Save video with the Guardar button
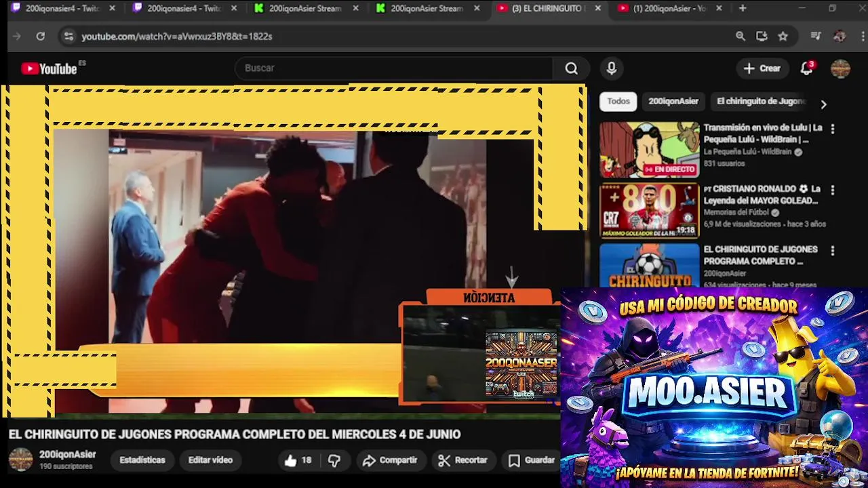The height and width of the screenshot is (488, 868). pos(532,460)
